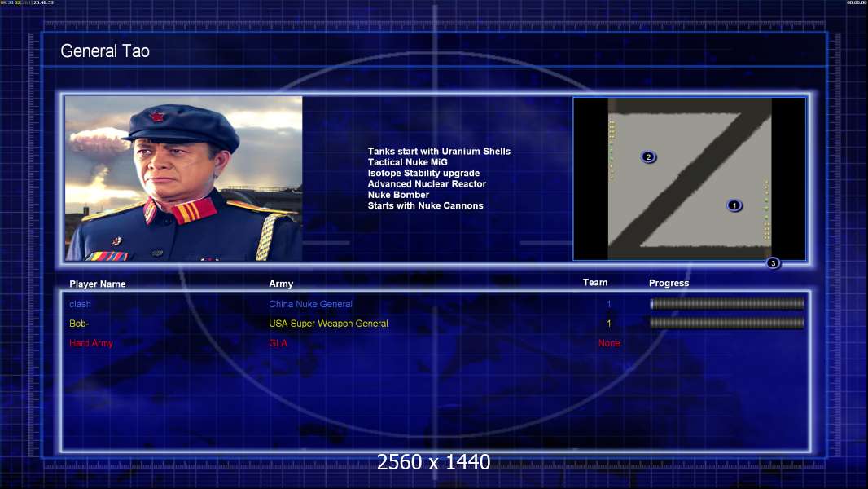Click 'Progress' column header
The height and width of the screenshot is (489, 868).
click(669, 283)
